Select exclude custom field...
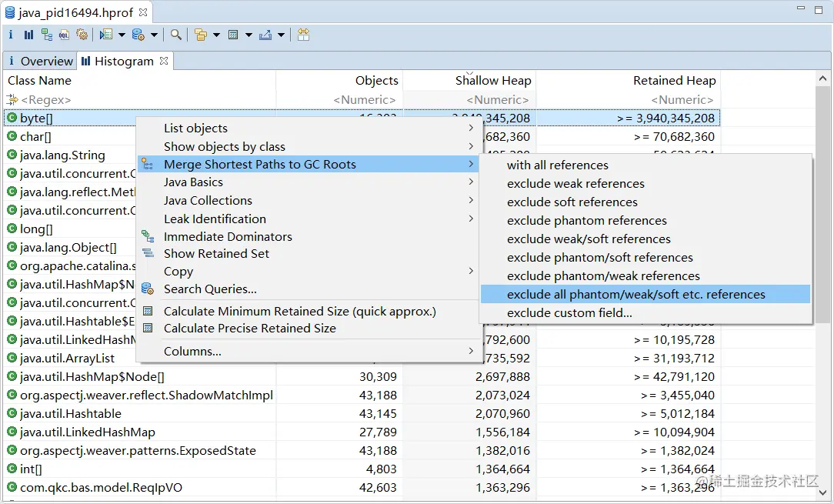The image size is (834, 504). (x=646, y=313)
